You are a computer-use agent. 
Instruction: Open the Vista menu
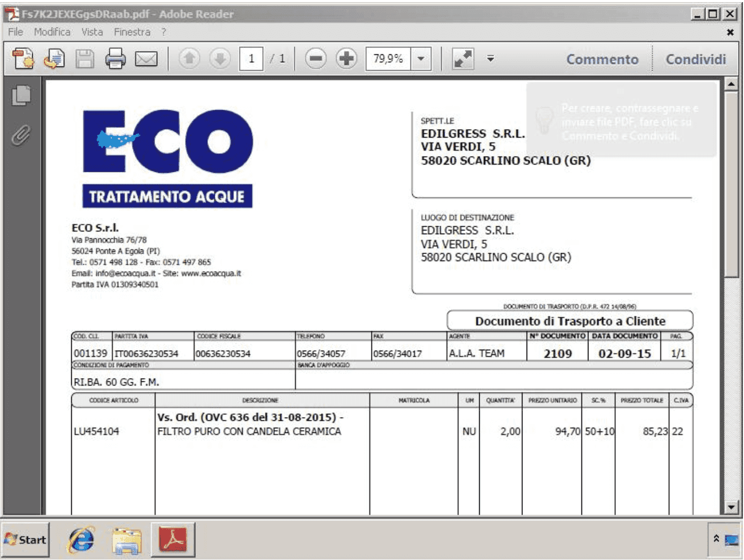[x=92, y=32]
